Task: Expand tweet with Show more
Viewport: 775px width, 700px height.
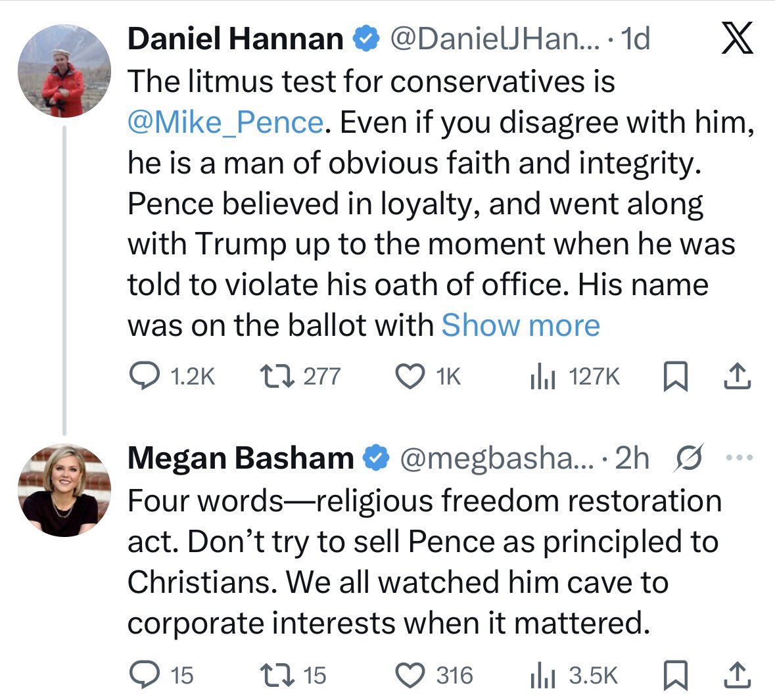Action: pos(521,325)
